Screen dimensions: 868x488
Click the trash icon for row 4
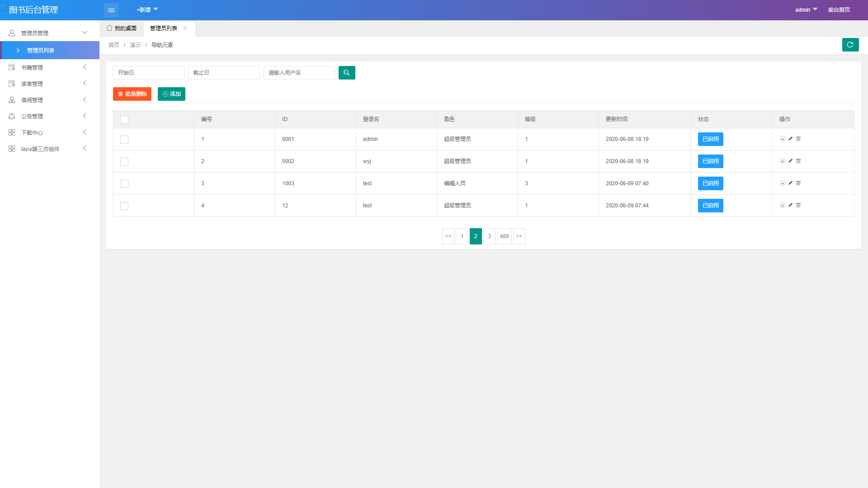pos(798,205)
